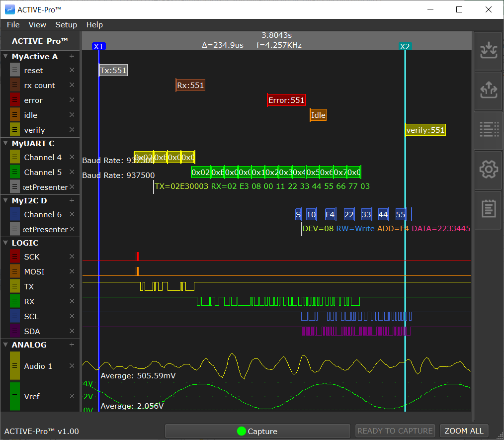504x440 pixels.
Task: Open the notes clipboard icon
Action: [488, 209]
